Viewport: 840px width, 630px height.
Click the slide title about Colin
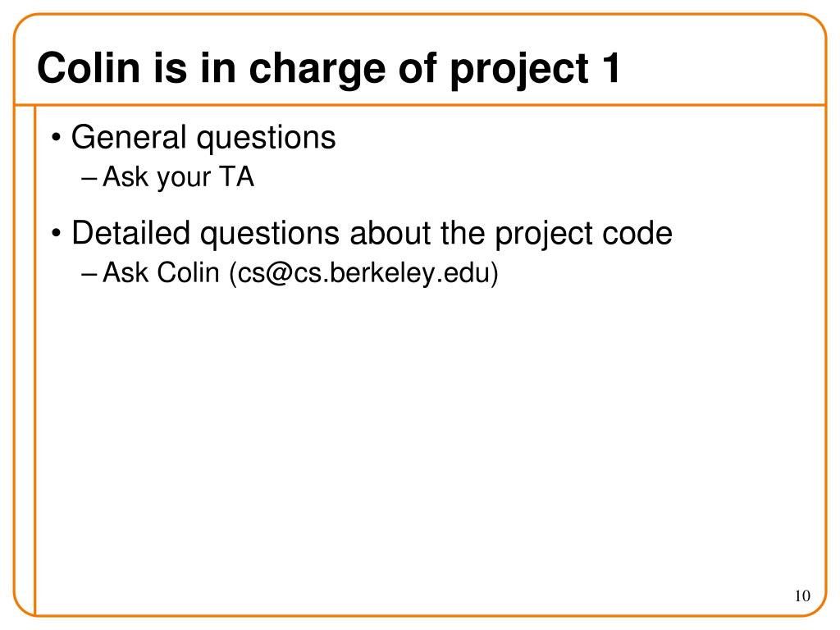click(329, 69)
